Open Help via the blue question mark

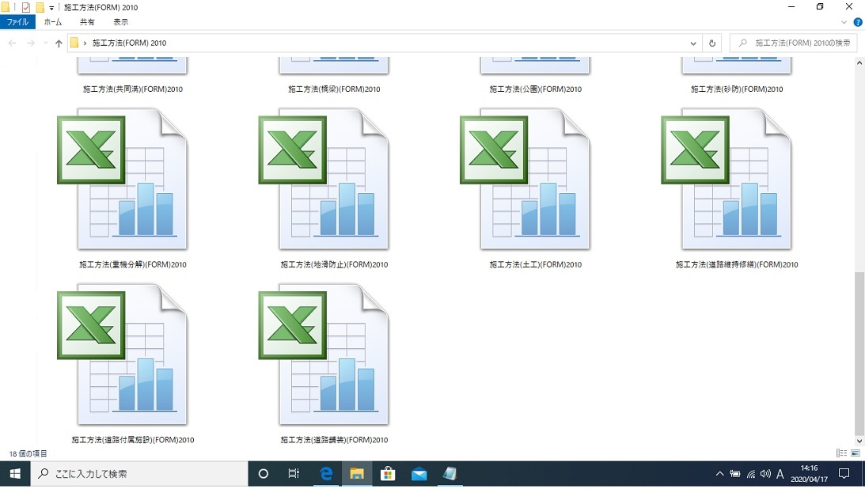[x=858, y=22]
